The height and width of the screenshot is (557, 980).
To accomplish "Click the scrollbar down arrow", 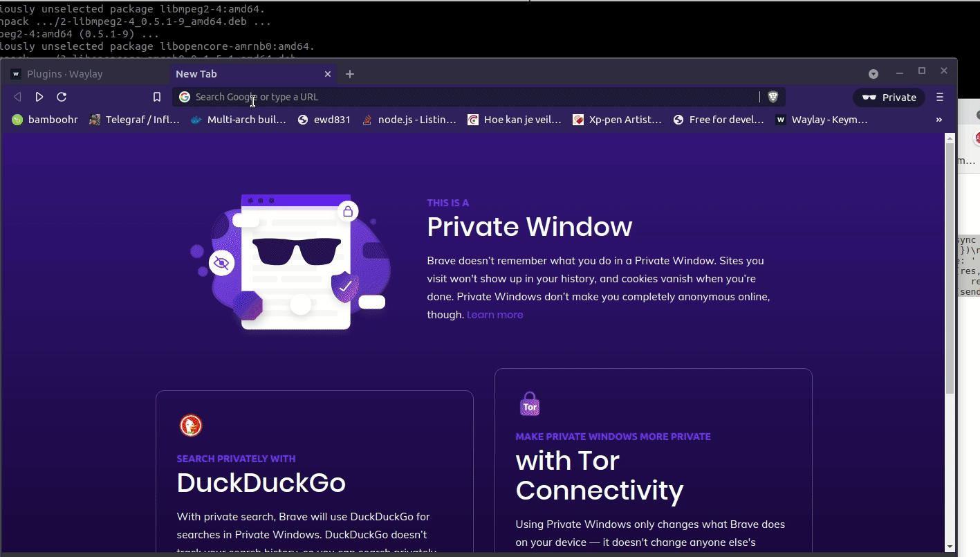I will tap(950, 547).
